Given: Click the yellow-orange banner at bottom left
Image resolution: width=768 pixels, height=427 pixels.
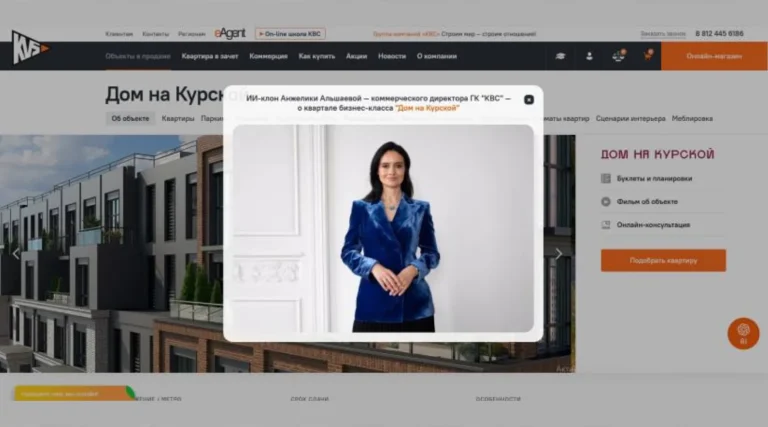Looking at the screenshot, I should pyautogui.click(x=73, y=393).
